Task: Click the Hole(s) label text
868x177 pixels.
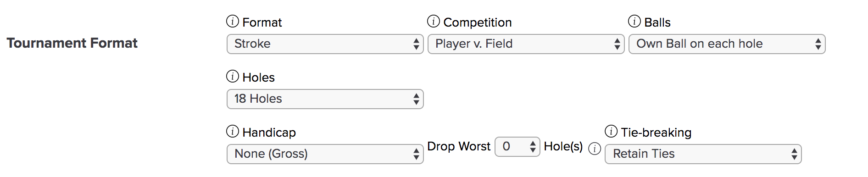Action: tap(563, 146)
